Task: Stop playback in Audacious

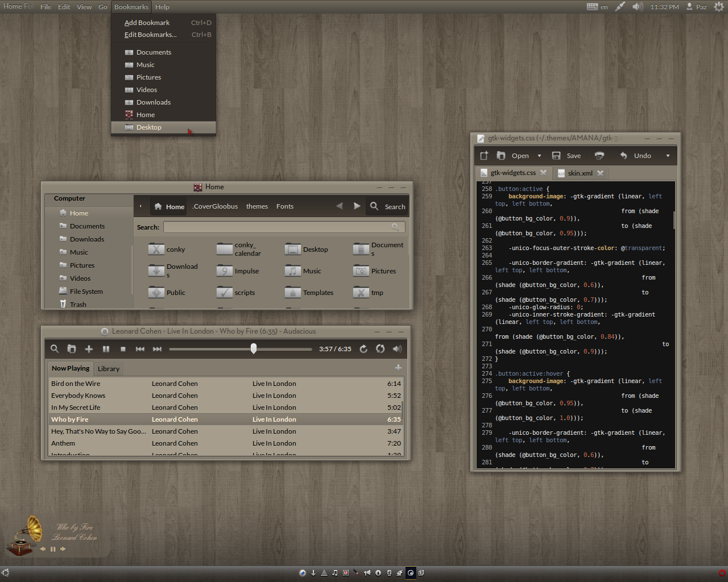Action: (123, 349)
